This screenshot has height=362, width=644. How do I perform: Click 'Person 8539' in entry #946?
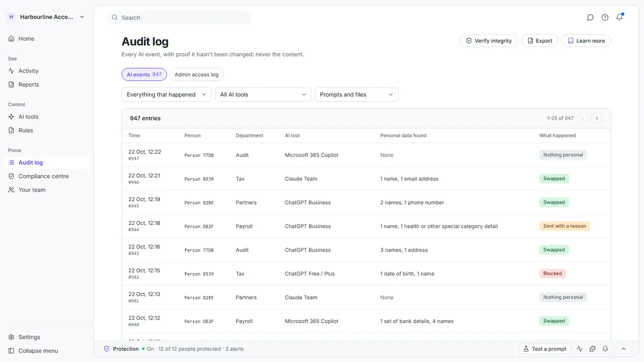199,179
